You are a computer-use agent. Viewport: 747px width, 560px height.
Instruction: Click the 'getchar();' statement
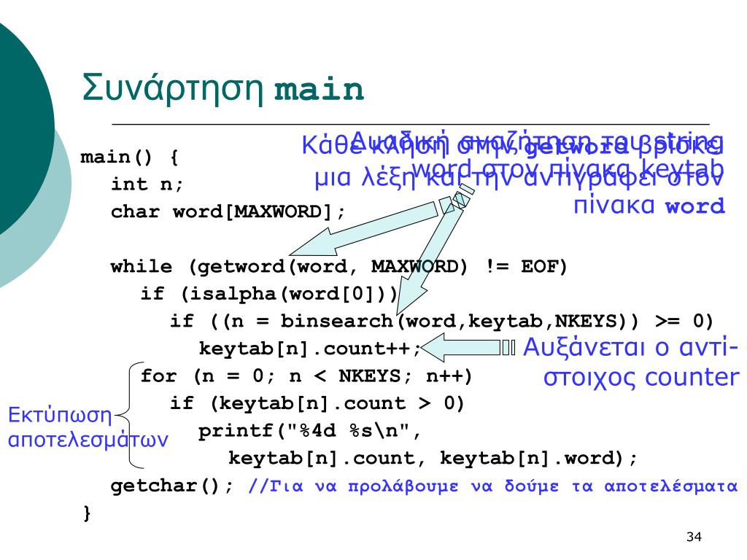tap(172, 486)
